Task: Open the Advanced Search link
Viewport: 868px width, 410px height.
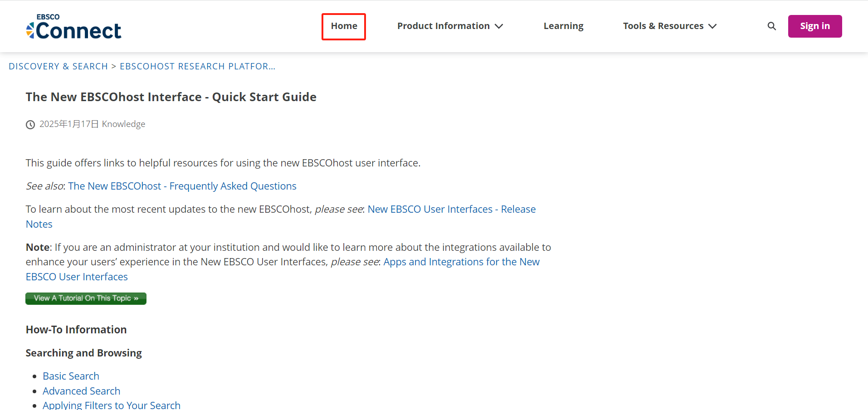Action: point(82,391)
